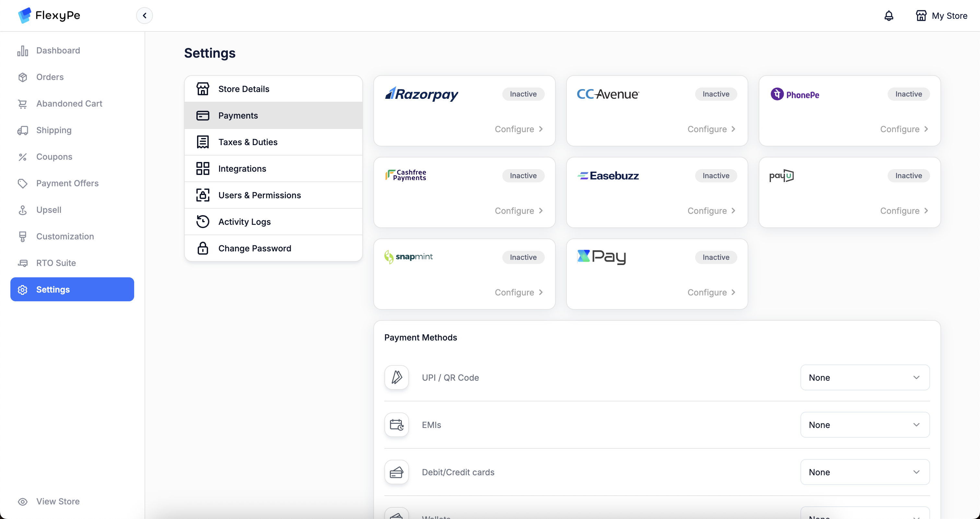Click the Dashboard bar chart icon
The height and width of the screenshot is (519, 980).
point(22,51)
